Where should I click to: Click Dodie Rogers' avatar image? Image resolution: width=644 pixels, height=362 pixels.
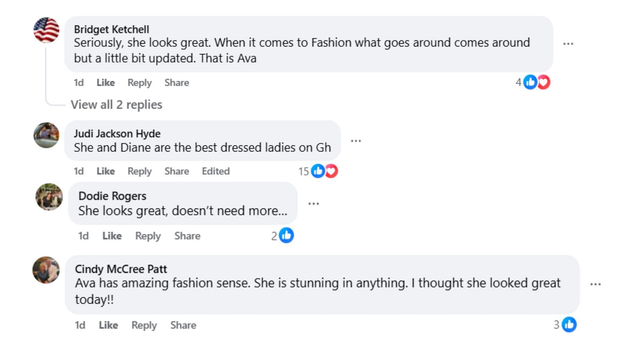[49, 197]
